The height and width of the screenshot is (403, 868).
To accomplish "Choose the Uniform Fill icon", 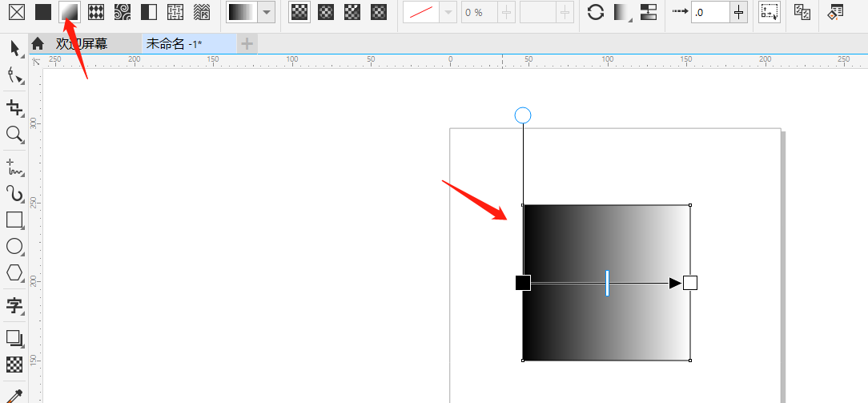I will (x=43, y=12).
